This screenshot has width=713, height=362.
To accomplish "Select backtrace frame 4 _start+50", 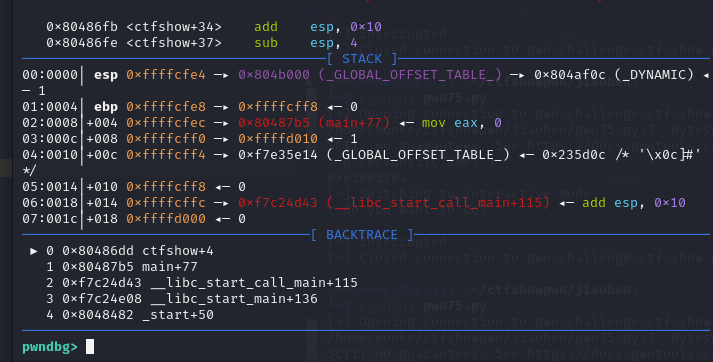I will click(130, 315).
